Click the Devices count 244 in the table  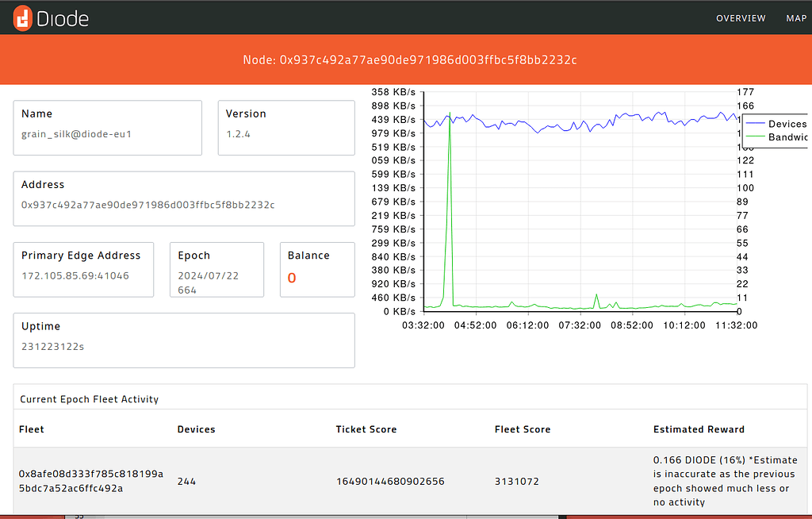pyautogui.click(x=186, y=481)
